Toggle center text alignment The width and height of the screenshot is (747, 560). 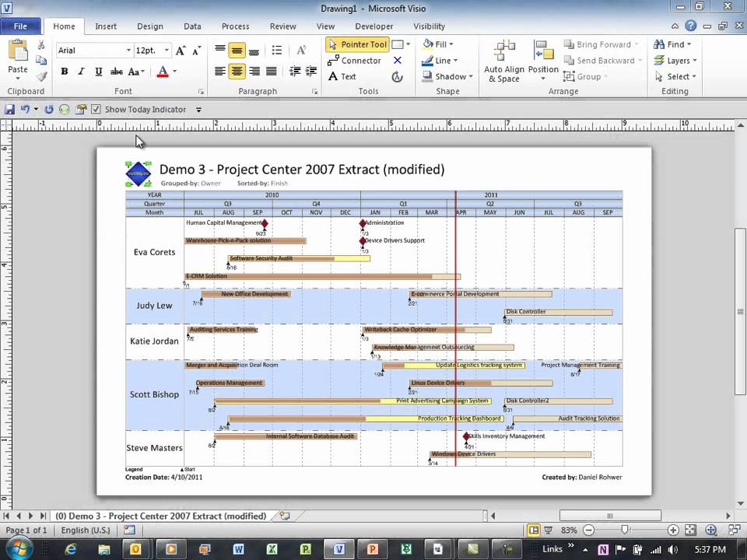tap(237, 72)
